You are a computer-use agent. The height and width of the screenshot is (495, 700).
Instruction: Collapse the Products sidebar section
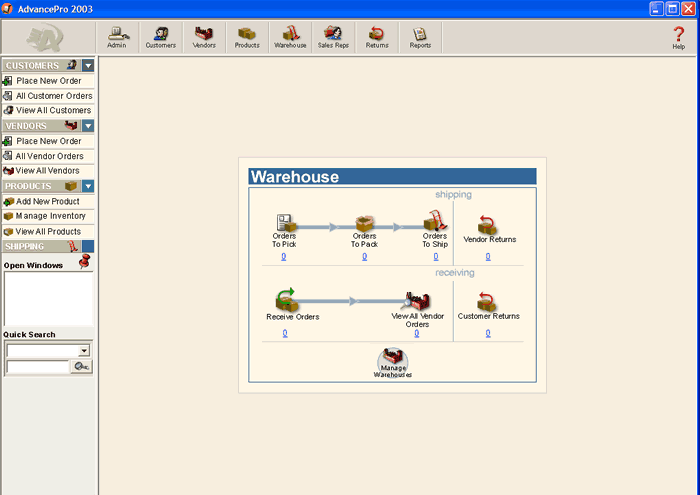[88, 186]
